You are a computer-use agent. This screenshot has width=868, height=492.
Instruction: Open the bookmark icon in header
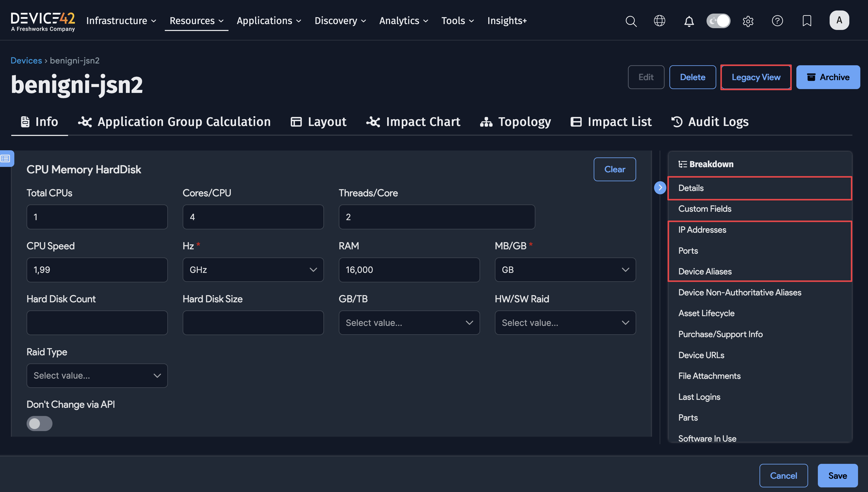pyautogui.click(x=807, y=21)
